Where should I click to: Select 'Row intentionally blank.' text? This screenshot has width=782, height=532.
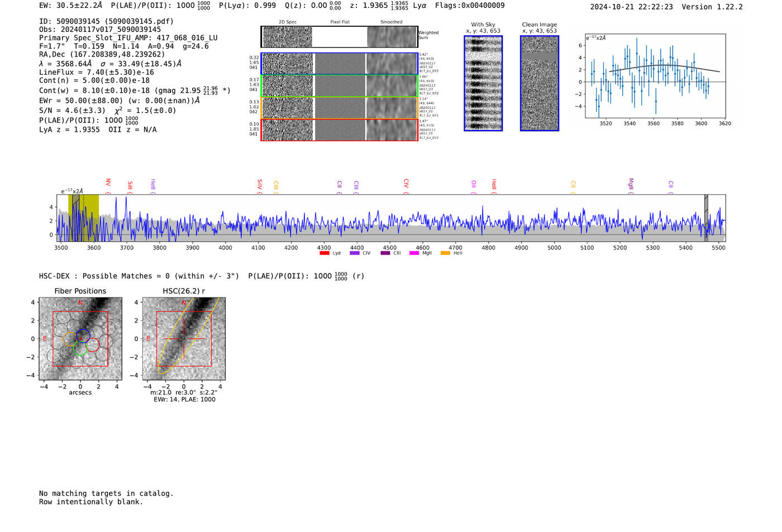click(91, 502)
